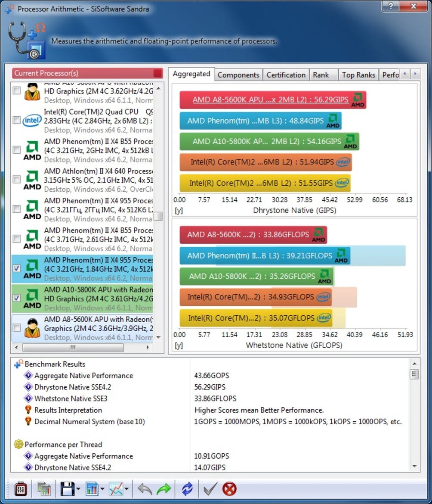Click the bar chart view icon in toolbar
432x504 pixels.
(92, 489)
